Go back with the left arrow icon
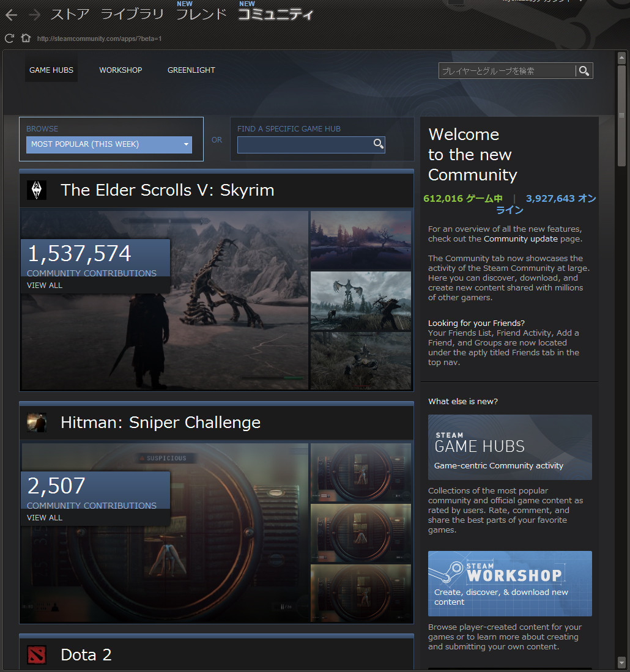This screenshot has width=630, height=672. [11, 15]
